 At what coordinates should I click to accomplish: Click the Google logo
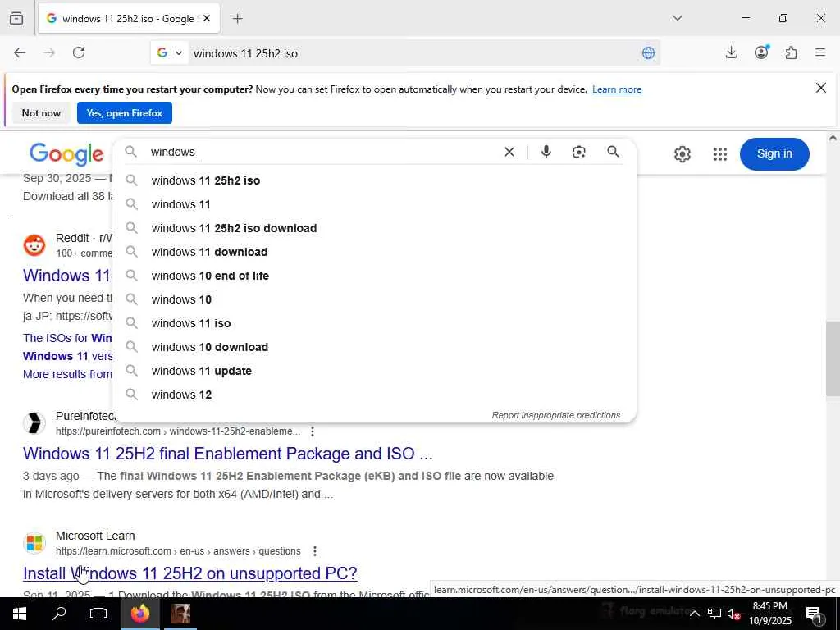pos(66,154)
